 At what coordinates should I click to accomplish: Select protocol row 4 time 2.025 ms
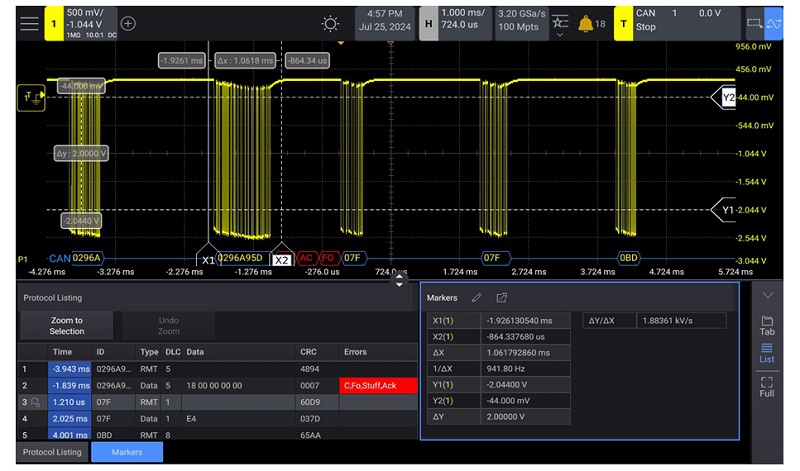(70, 418)
